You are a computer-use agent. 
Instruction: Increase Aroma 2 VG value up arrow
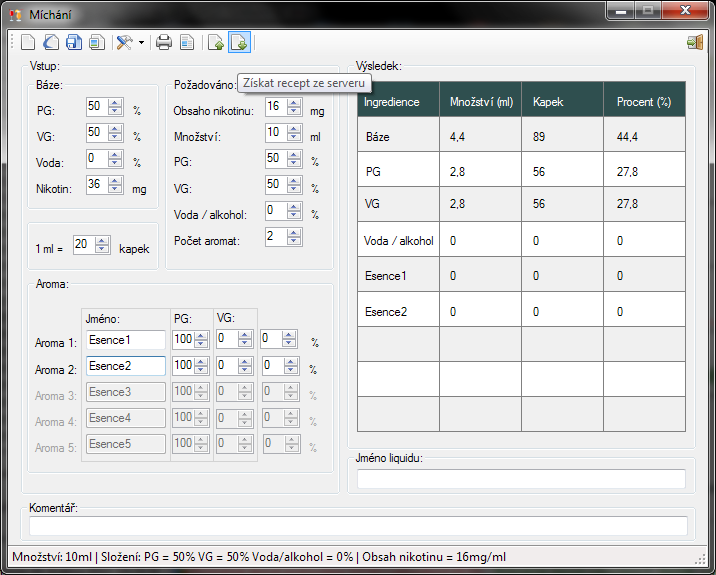click(x=245, y=362)
